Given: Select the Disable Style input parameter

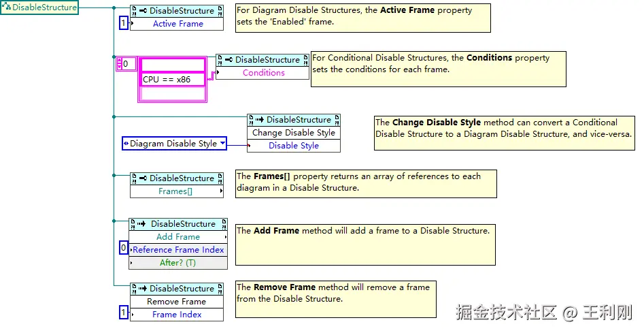Looking at the screenshot, I should click(294, 146).
